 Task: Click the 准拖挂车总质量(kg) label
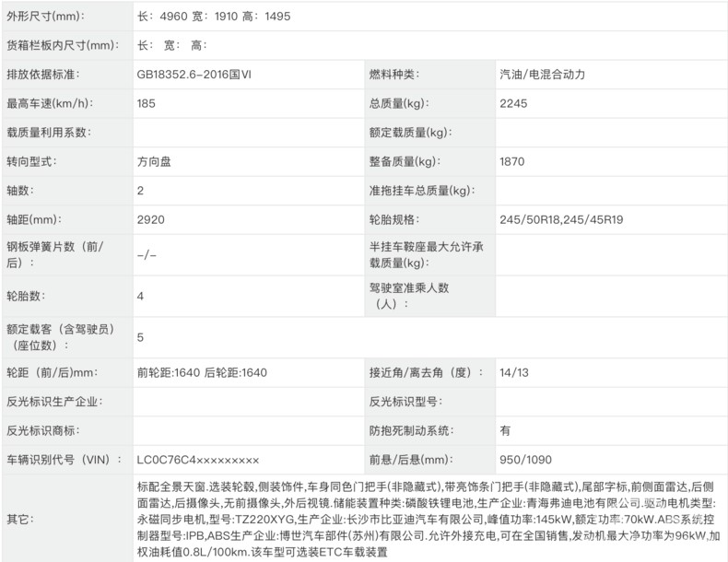click(422, 191)
